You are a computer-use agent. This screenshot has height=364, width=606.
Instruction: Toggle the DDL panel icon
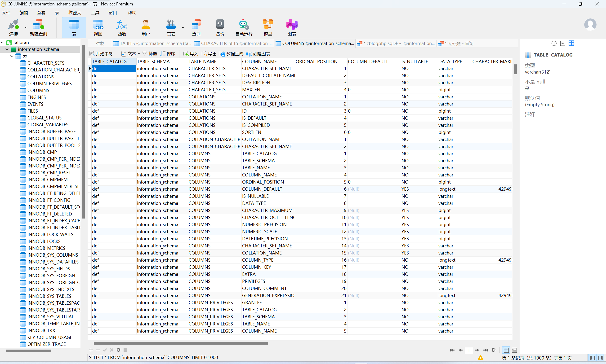562,44
